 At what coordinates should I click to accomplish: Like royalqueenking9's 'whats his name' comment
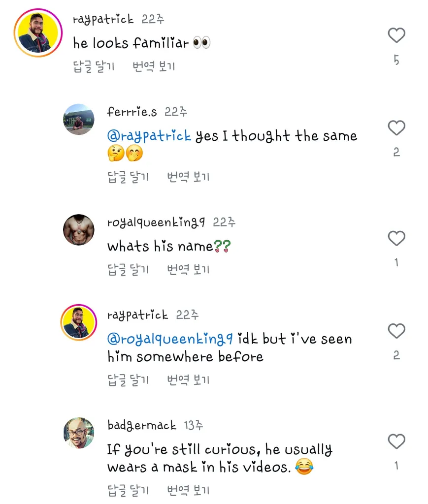tap(396, 238)
